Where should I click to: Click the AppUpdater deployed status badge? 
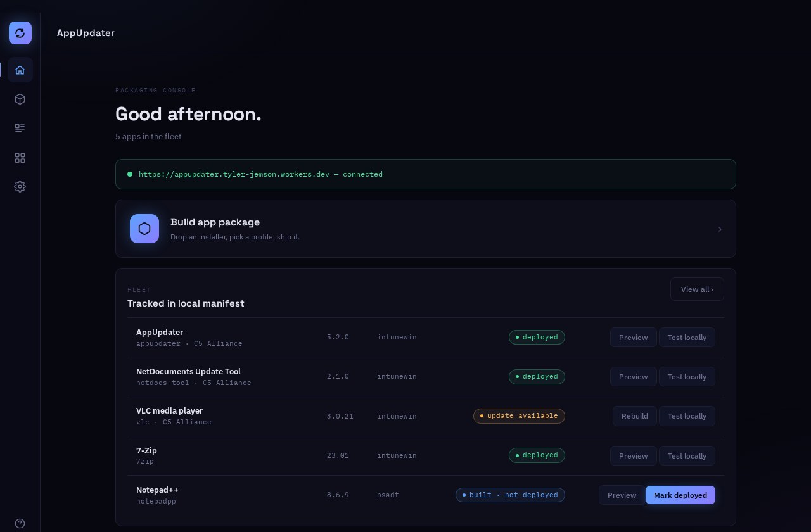point(537,337)
